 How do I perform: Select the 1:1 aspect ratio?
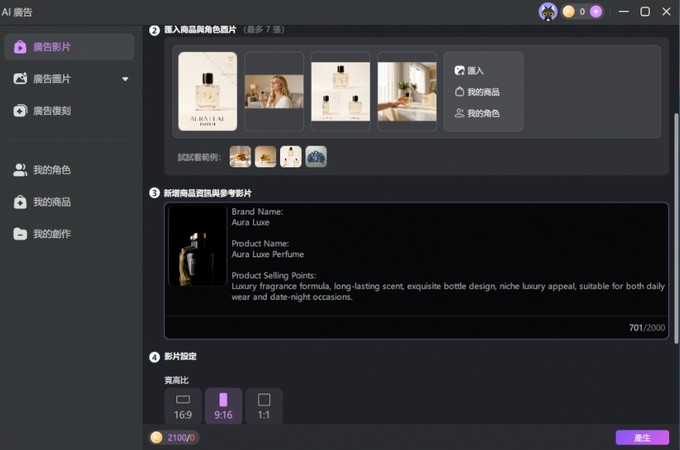coord(264,406)
